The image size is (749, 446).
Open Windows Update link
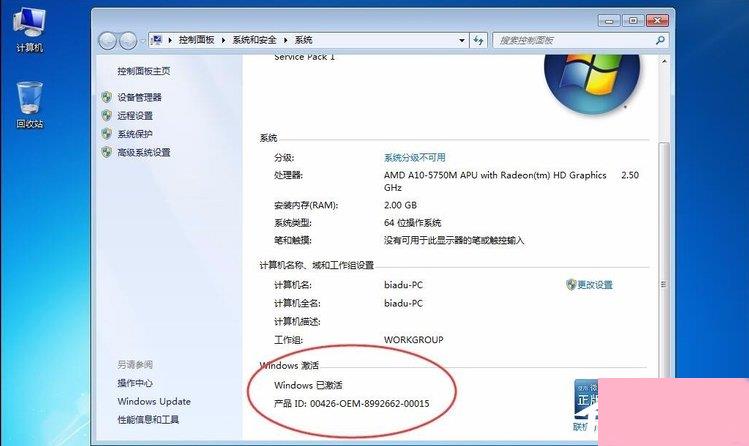pyautogui.click(x=154, y=402)
